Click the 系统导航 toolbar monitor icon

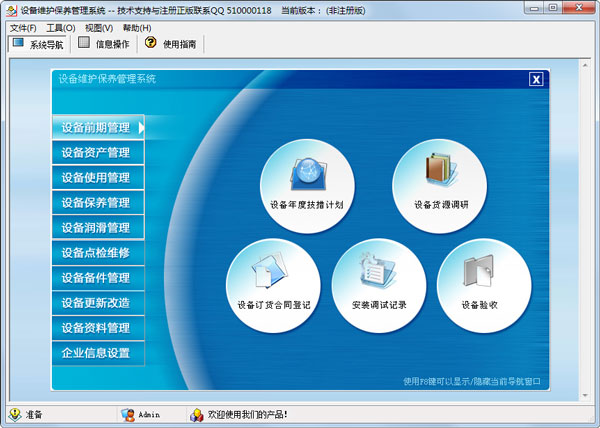pos(18,42)
